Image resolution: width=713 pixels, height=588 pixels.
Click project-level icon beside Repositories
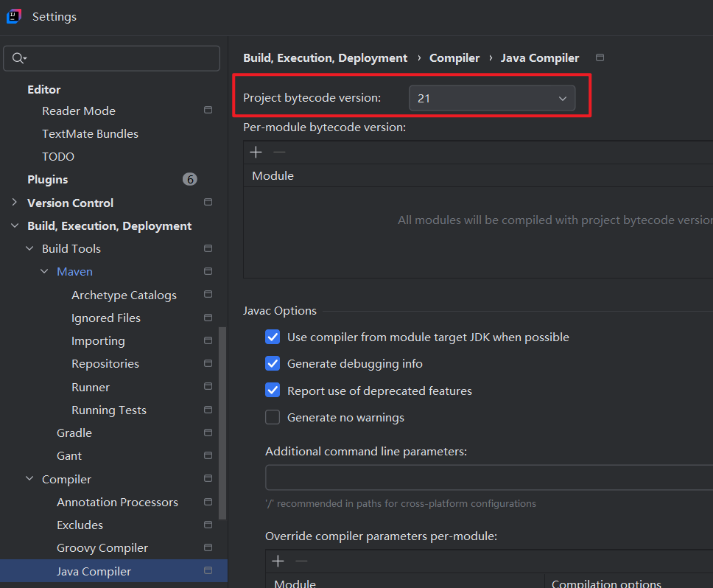tap(208, 363)
